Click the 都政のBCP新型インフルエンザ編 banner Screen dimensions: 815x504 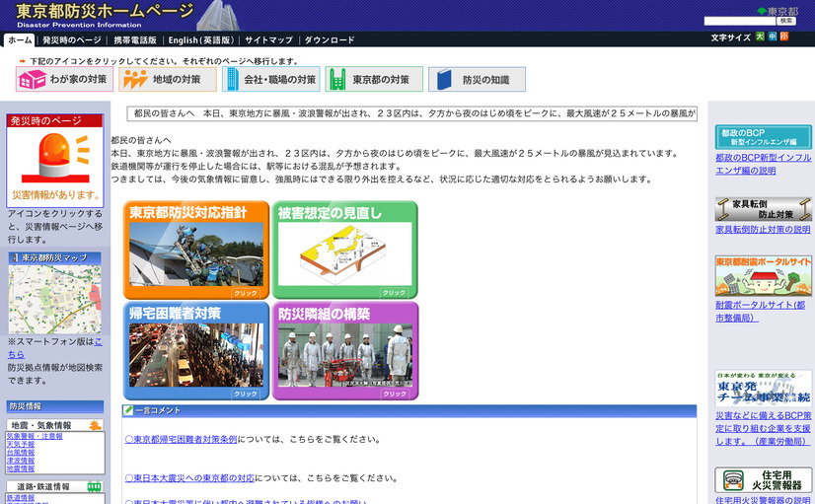(763, 137)
